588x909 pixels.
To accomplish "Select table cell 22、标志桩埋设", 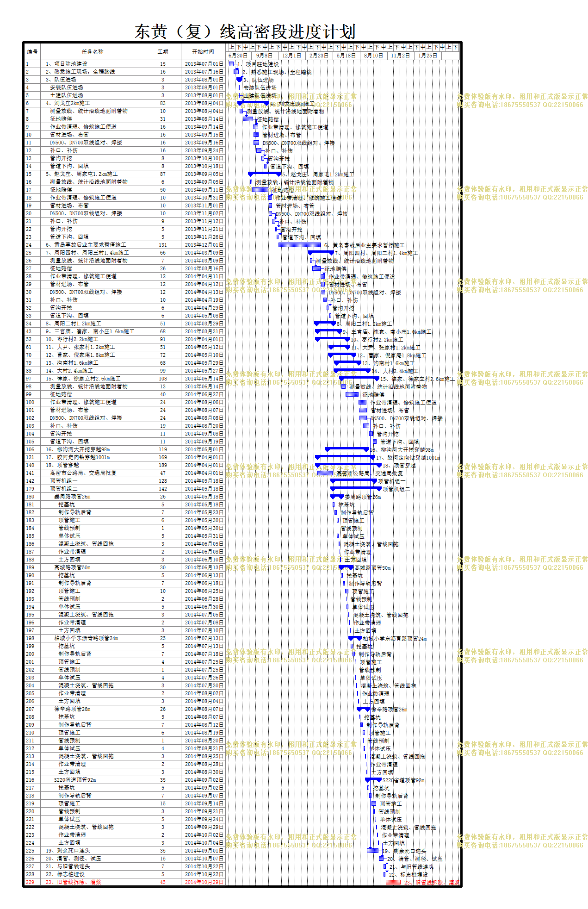I will point(93,874).
